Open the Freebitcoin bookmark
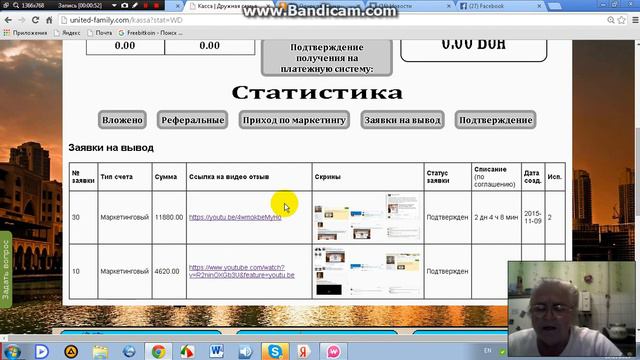Screen dimensions: 640x360 coord(150,33)
